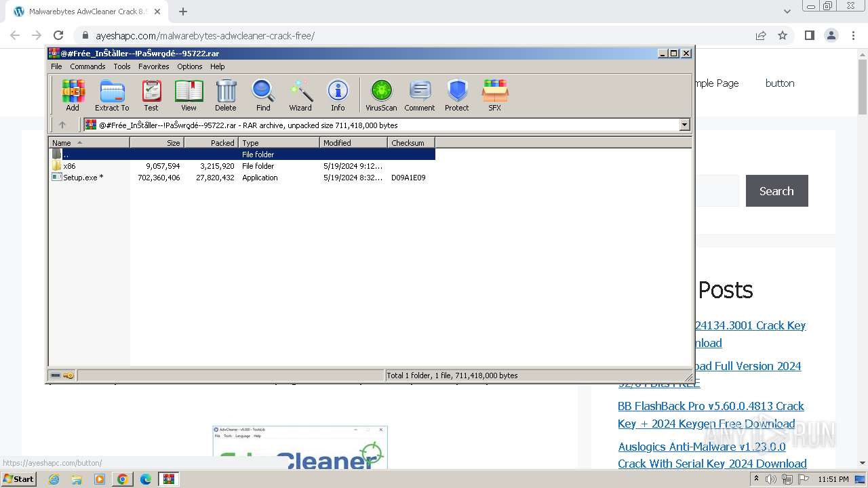Open Chrome profile avatar
This screenshot has width=868, height=488.
[x=831, y=35]
